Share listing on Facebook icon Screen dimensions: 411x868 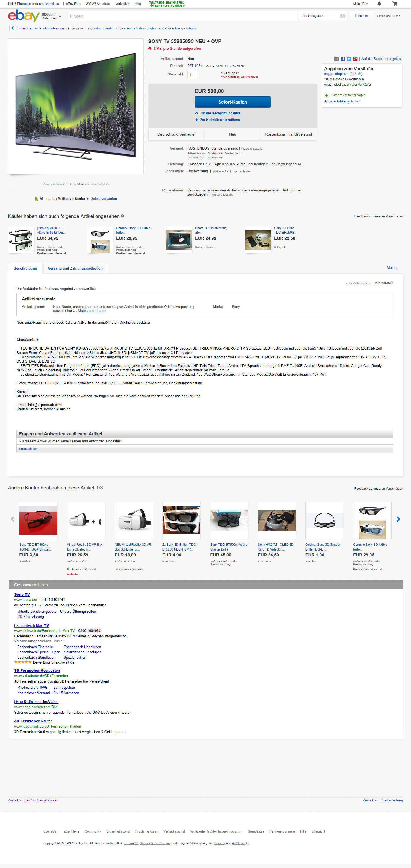(343, 59)
